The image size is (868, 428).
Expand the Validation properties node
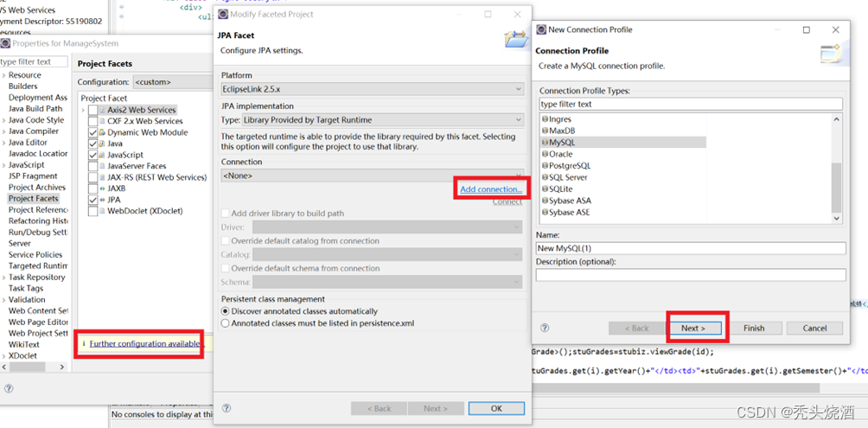click(x=3, y=299)
